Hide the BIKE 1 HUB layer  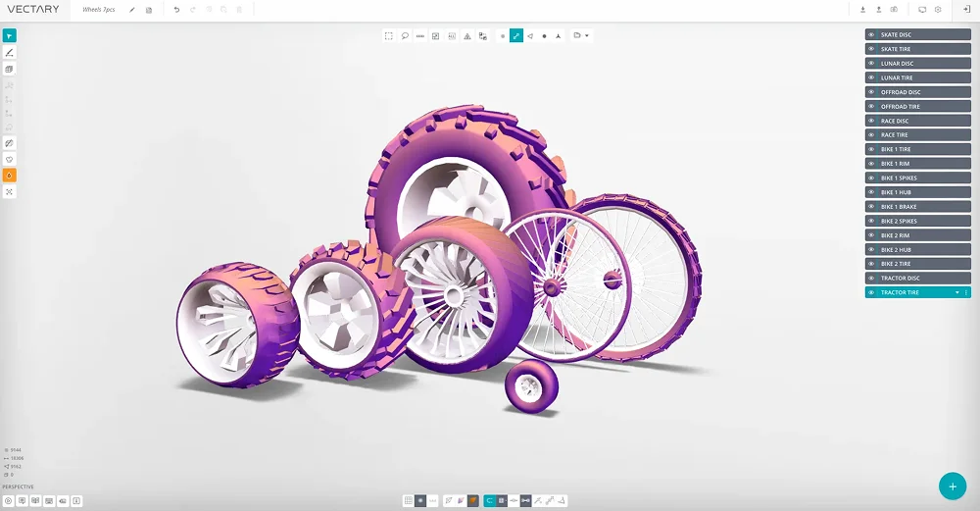click(x=871, y=192)
